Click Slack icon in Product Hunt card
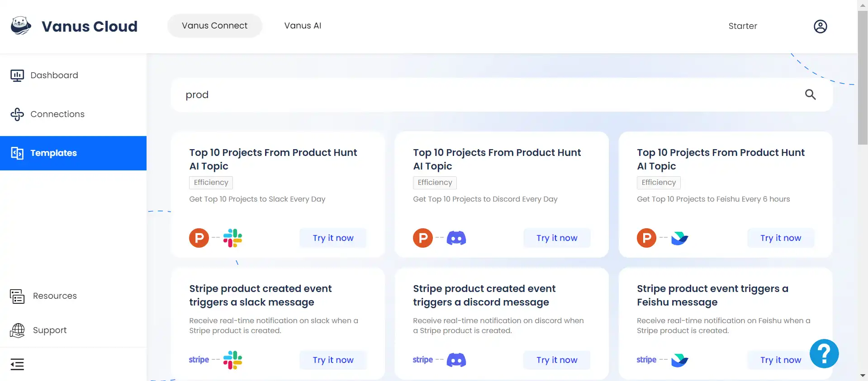The image size is (868, 381). click(x=232, y=238)
